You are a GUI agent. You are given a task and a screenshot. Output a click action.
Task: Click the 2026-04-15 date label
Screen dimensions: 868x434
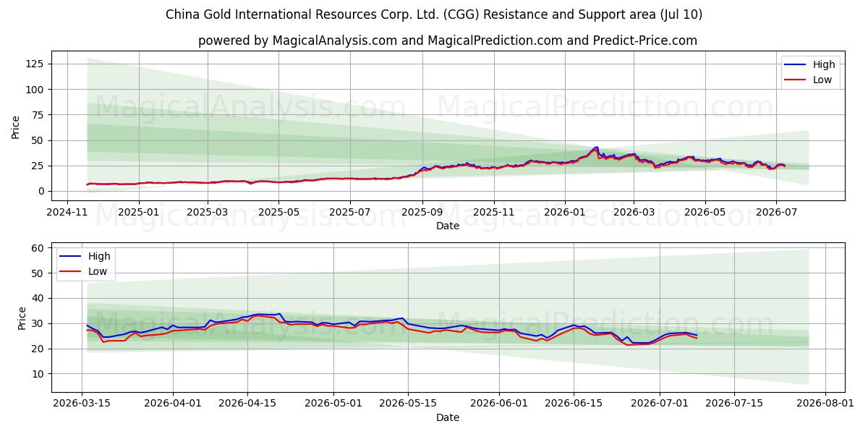(248, 404)
